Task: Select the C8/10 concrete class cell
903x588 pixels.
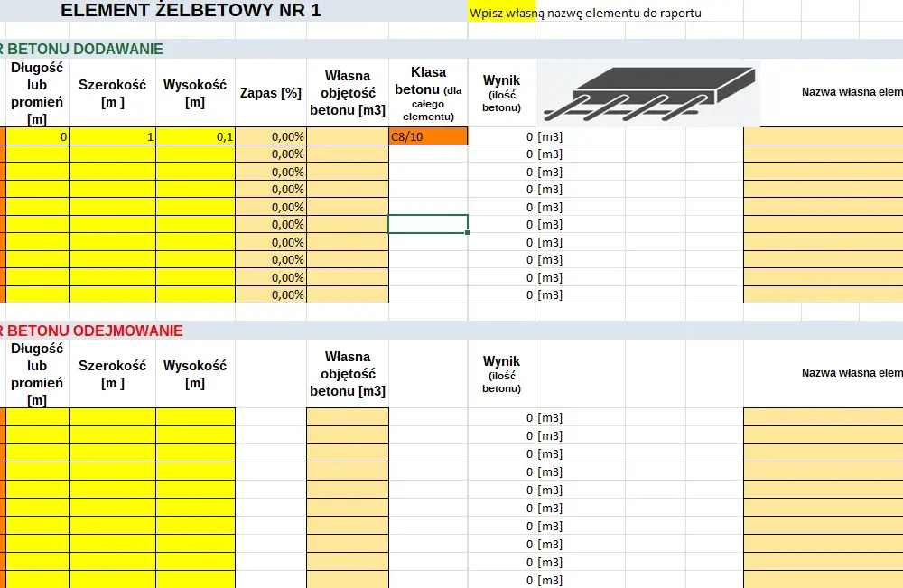Action: pos(428,136)
